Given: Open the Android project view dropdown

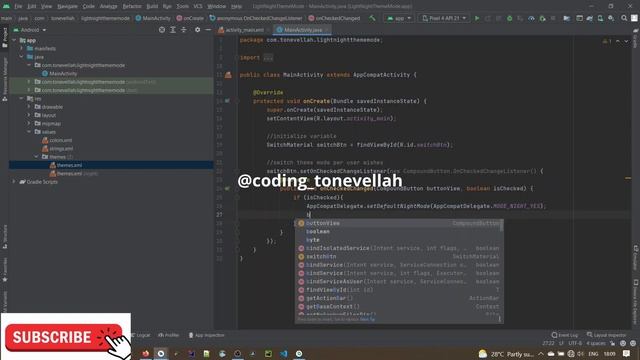Looking at the screenshot, I should point(30,30).
